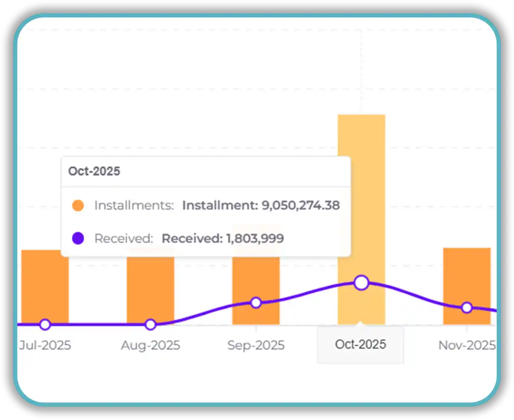Click the purple Received dot in tooltip
The image size is (514, 420).
tap(78, 238)
